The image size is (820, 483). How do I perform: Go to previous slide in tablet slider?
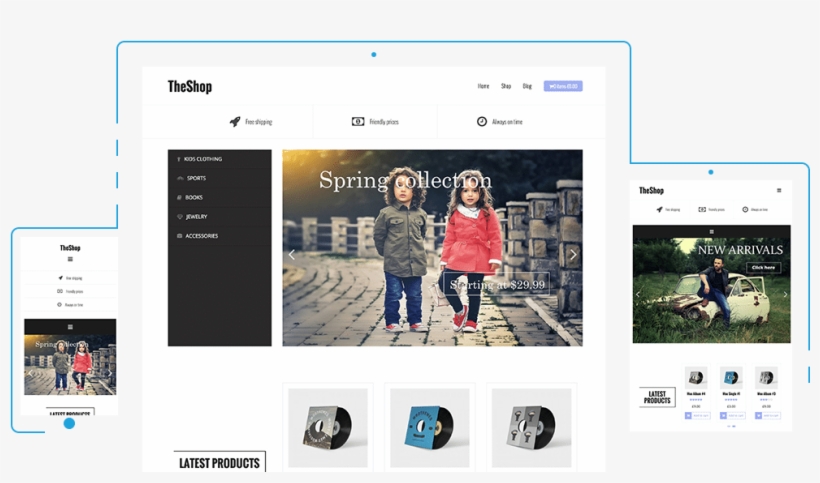pos(637,294)
